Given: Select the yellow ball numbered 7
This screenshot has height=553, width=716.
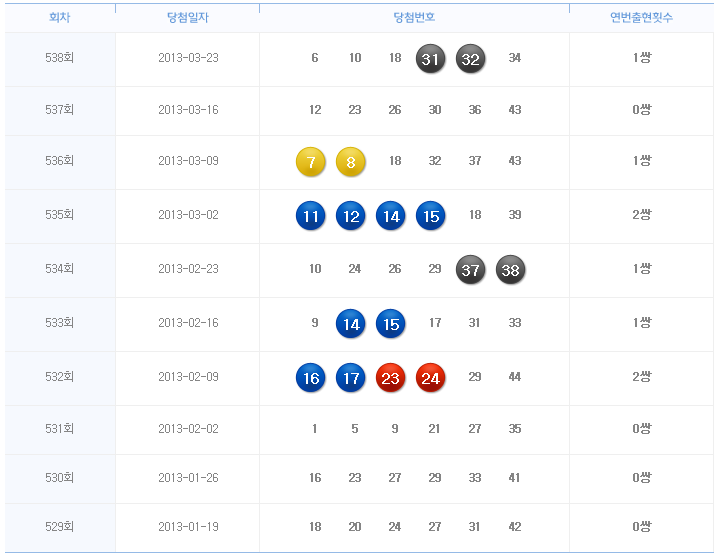Looking at the screenshot, I should tap(311, 161).
